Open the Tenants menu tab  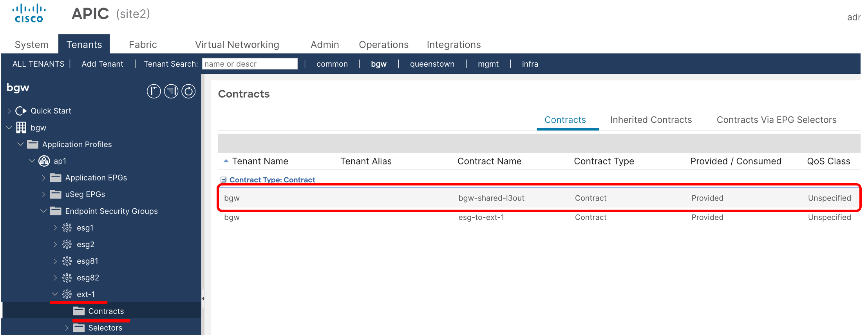(x=84, y=44)
